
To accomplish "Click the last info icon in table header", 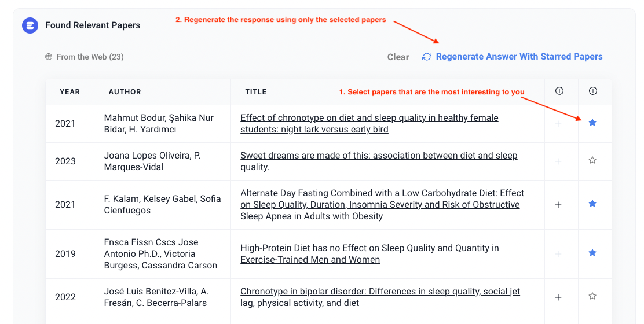I will pos(592,91).
